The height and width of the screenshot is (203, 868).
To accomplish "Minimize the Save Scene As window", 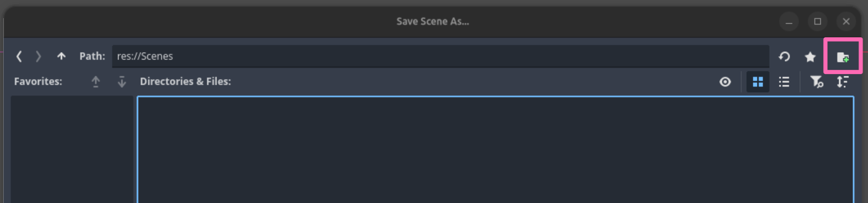I will [789, 21].
